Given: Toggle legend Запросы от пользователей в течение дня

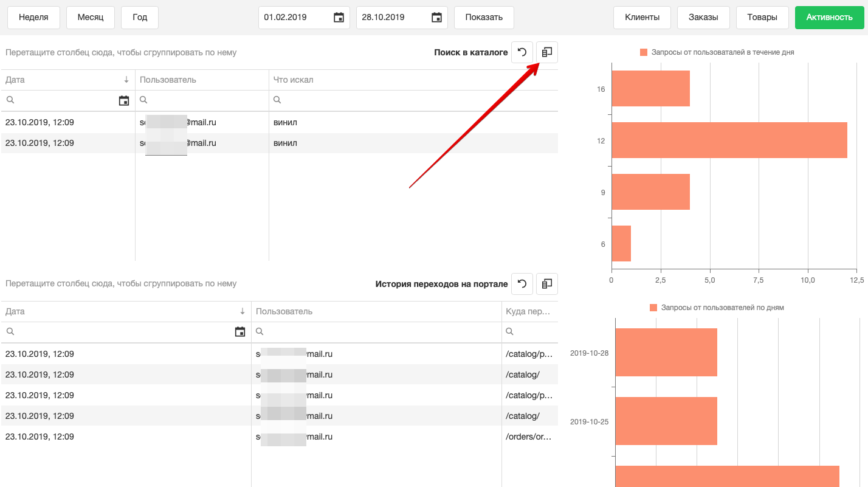Looking at the screenshot, I should coord(717,52).
